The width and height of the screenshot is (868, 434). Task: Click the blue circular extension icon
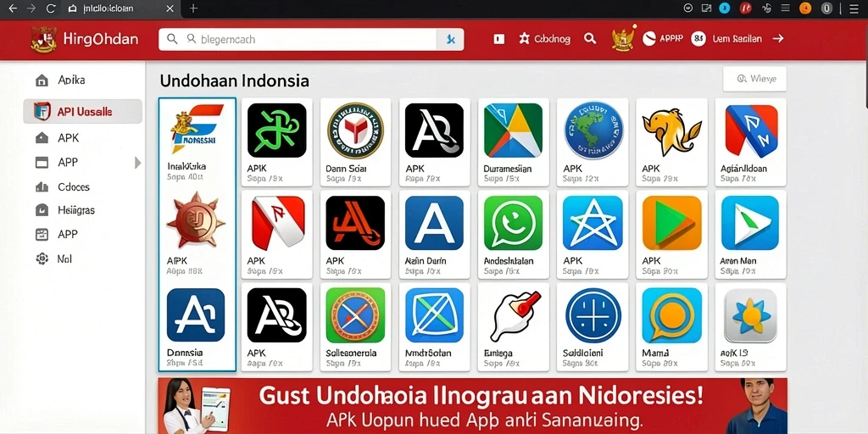click(724, 8)
